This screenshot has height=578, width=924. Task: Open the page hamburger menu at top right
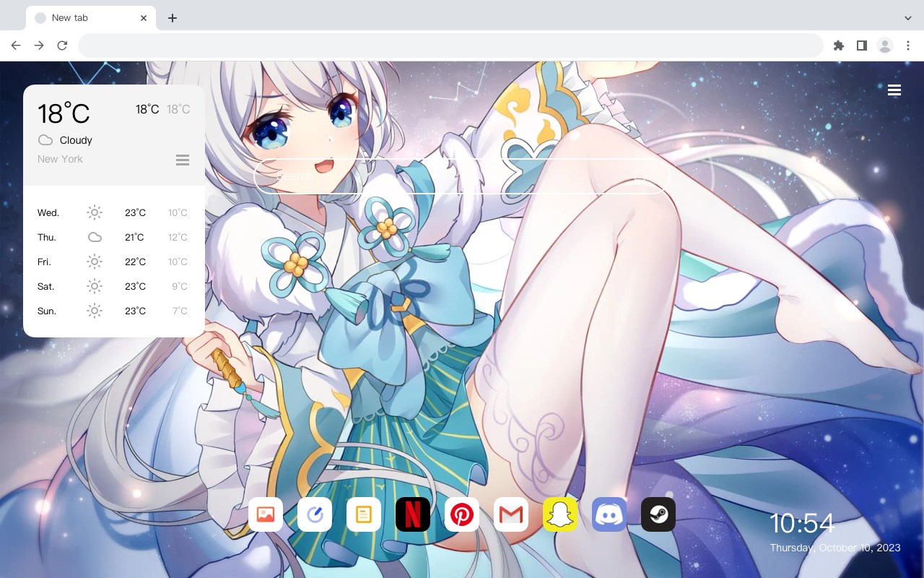[x=894, y=90]
